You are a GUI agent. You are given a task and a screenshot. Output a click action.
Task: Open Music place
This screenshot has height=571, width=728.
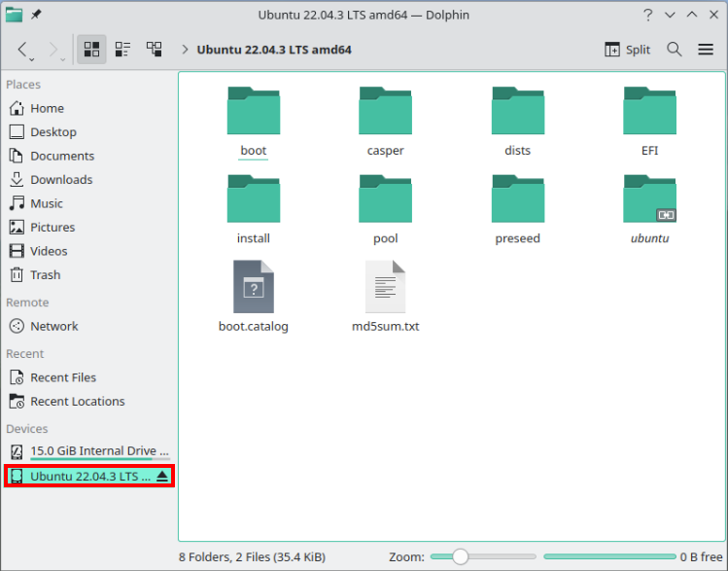coord(87,203)
